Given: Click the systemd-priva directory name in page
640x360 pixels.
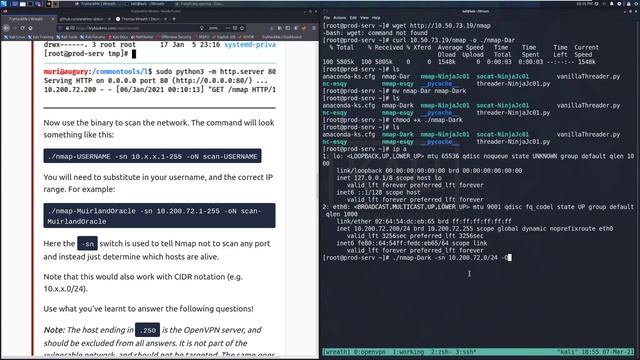Looking at the screenshot, I should (x=250, y=44).
